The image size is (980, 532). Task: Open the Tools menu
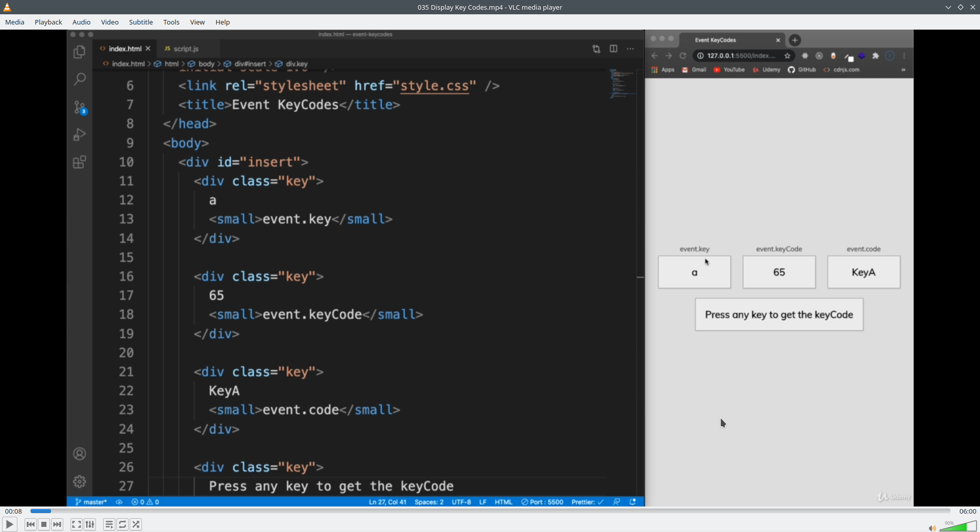(x=171, y=22)
